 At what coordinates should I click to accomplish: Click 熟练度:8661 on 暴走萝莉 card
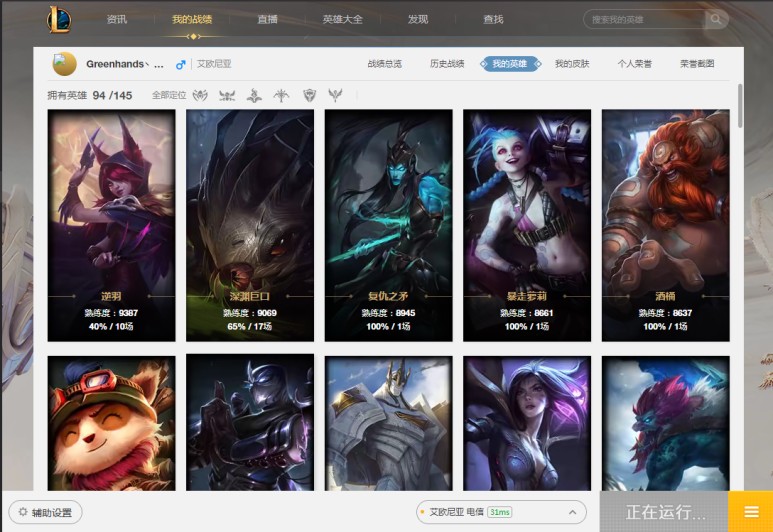(x=527, y=313)
